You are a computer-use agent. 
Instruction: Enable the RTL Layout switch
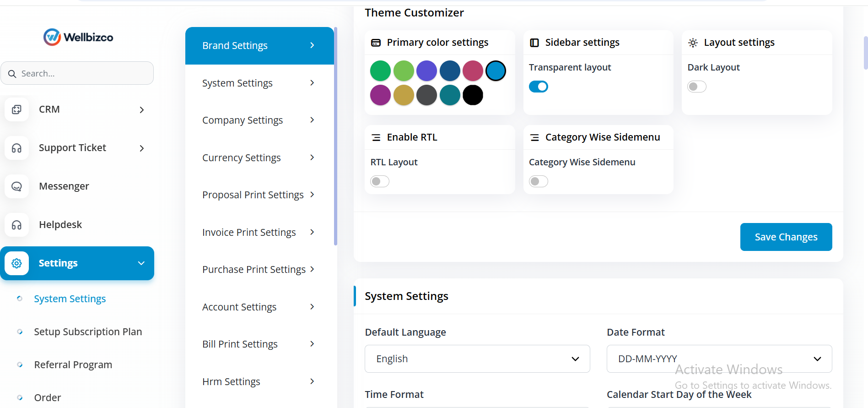[x=380, y=181]
